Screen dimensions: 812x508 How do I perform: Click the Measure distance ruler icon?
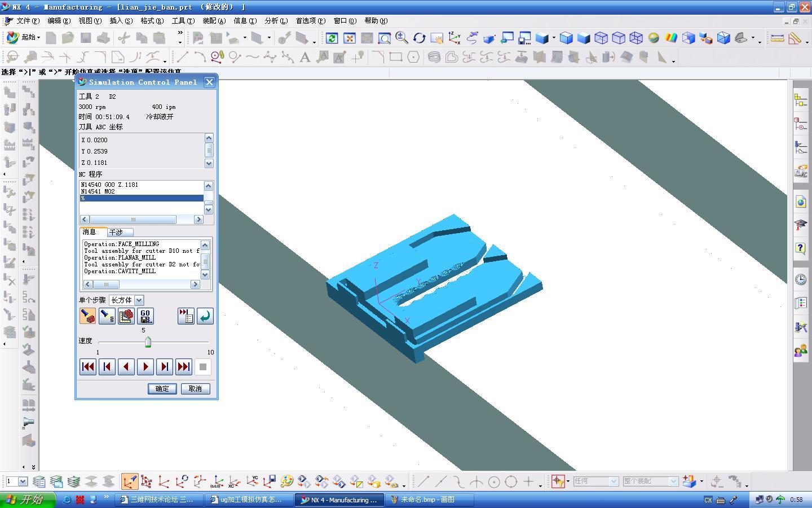(x=778, y=38)
